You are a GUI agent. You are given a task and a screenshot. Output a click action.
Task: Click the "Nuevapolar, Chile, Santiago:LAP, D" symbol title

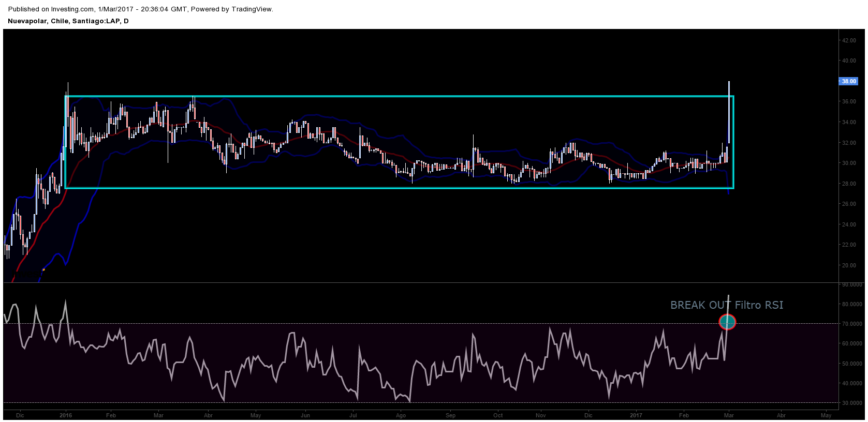click(68, 21)
